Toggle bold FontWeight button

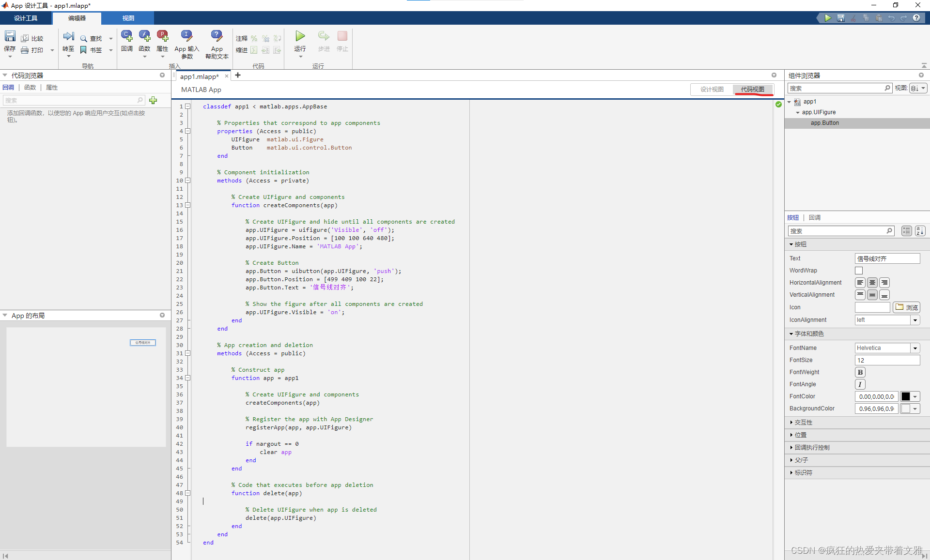[860, 372]
